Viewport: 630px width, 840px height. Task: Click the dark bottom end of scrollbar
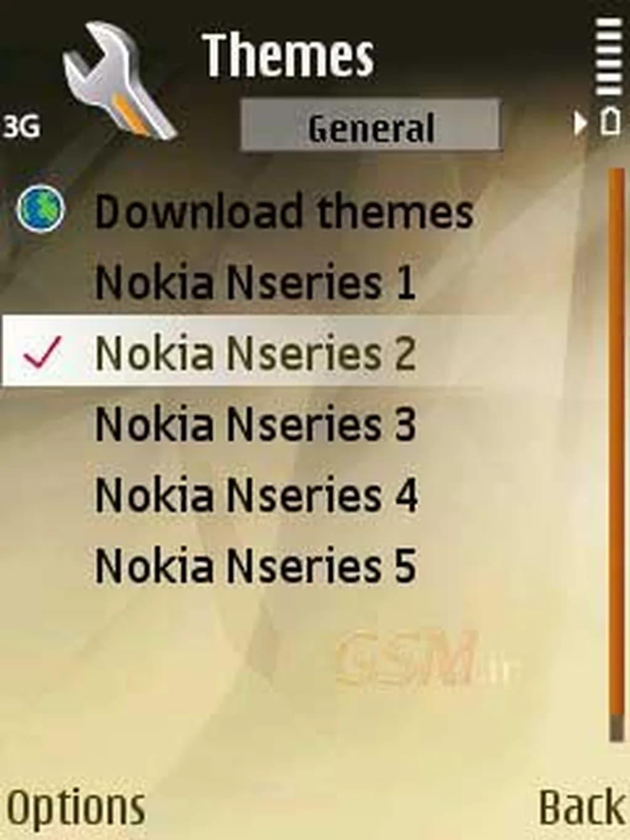616,729
